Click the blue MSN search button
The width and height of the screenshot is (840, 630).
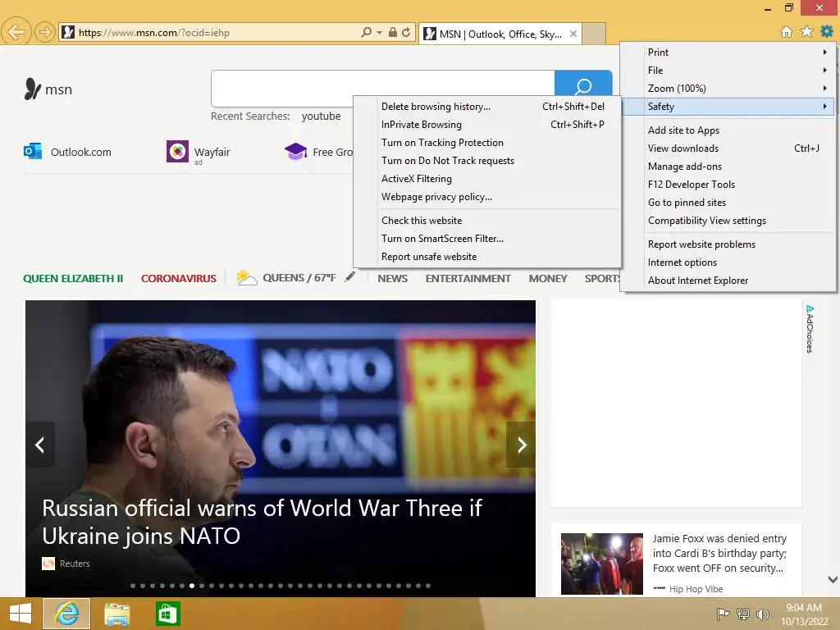pyautogui.click(x=583, y=88)
